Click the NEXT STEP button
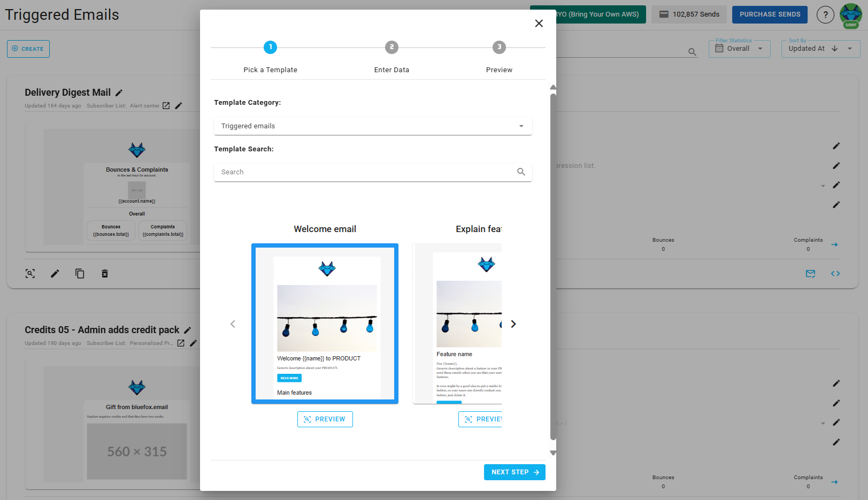Image resolution: width=868 pixels, height=500 pixels. (x=514, y=472)
